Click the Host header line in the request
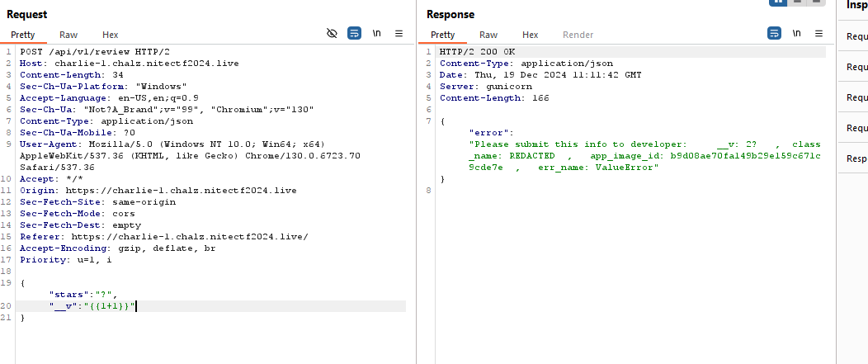Viewport: 868px width, 364px height. pos(129,63)
